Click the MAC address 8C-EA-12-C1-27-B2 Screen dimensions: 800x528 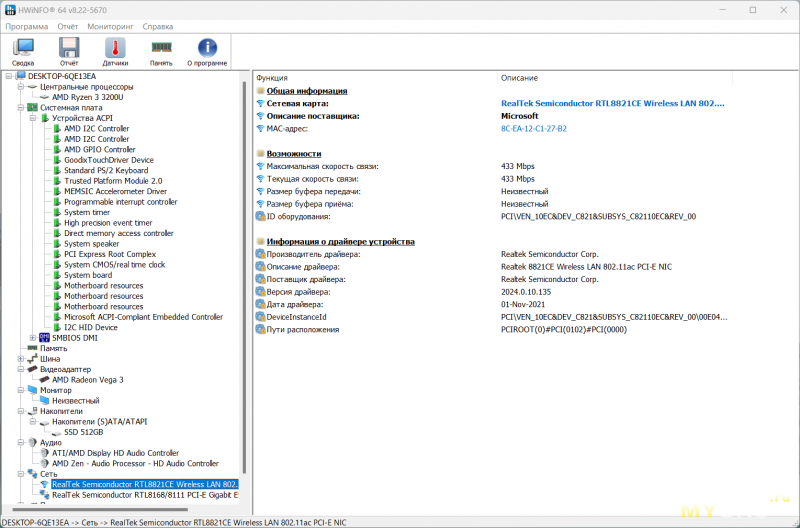pos(534,129)
